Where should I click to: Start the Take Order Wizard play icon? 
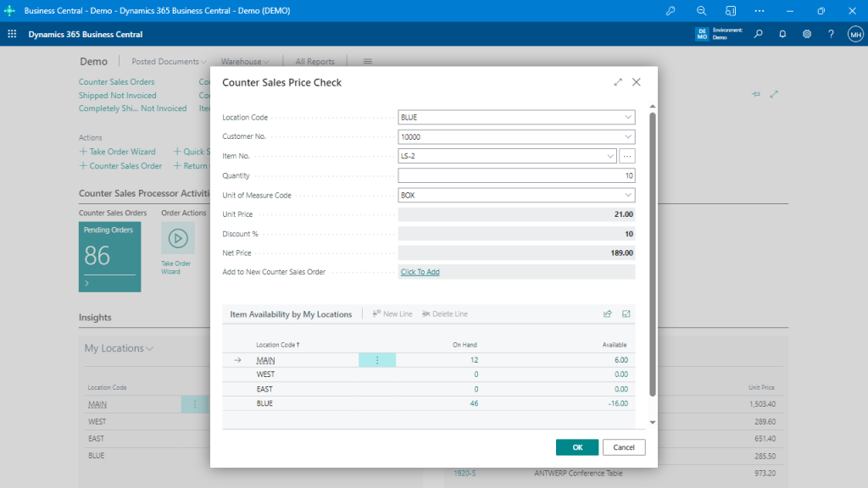(178, 237)
